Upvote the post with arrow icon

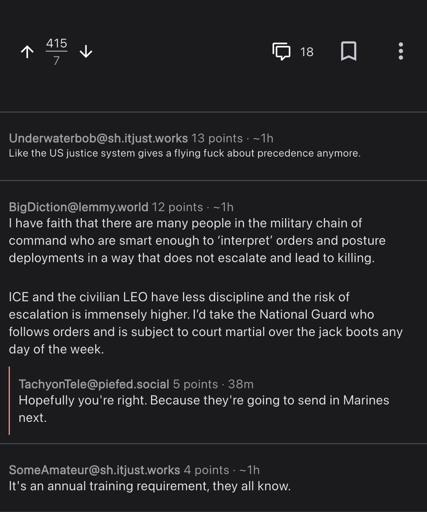pos(27,52)
